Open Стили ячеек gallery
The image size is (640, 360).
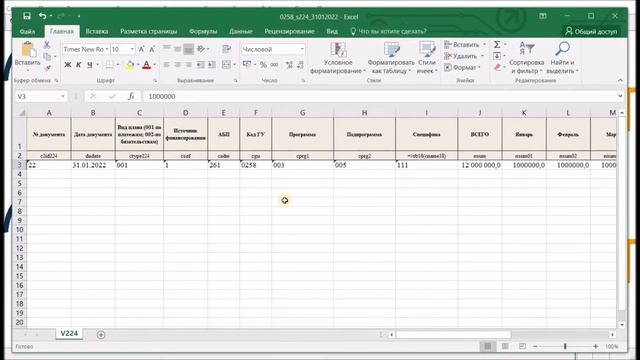click(x=427, y=58)
